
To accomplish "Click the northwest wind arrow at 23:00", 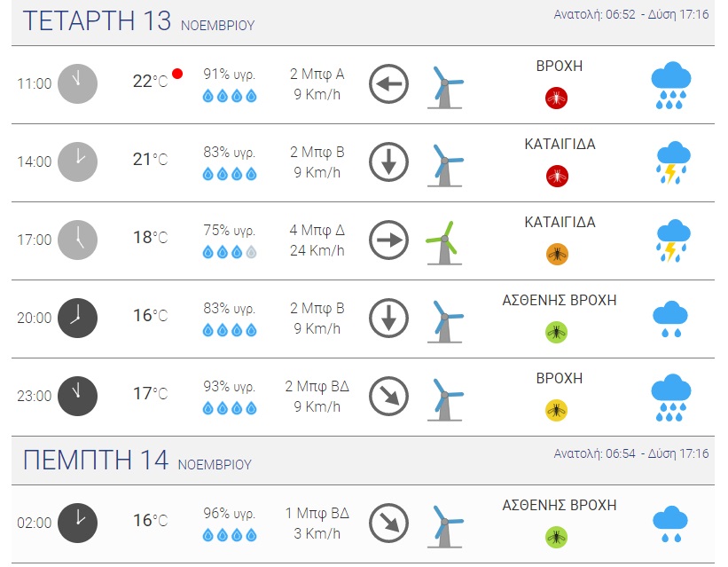I will pyautogui.click(x=387, y=397).
